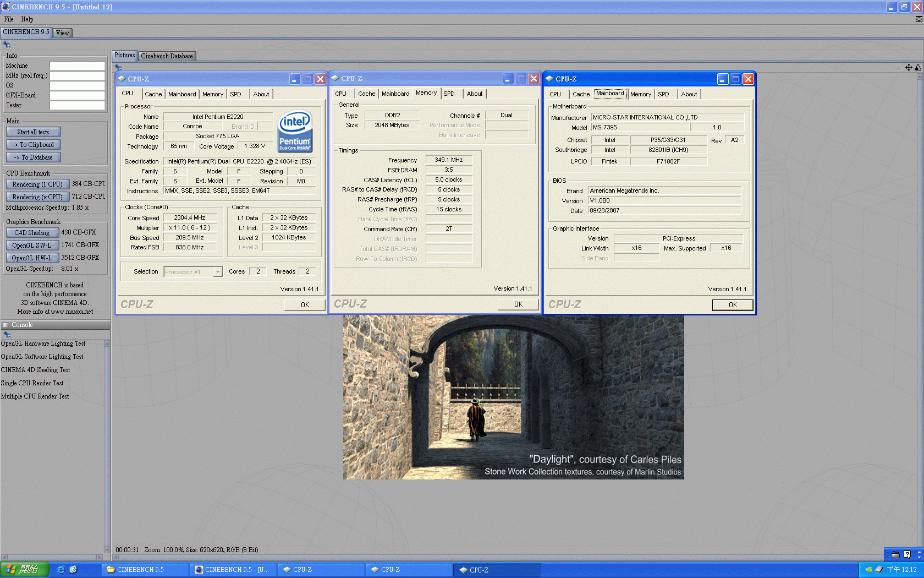Viewport: 924px width, 578px height.
Task: Click into the MHz (real freq.) field
Action: pyautogui.click(x=77, y=75)
